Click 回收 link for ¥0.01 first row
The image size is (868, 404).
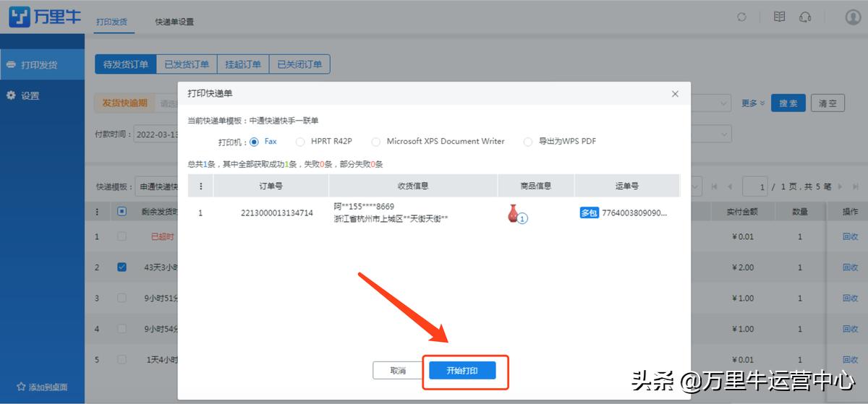[x=850, y=236]
